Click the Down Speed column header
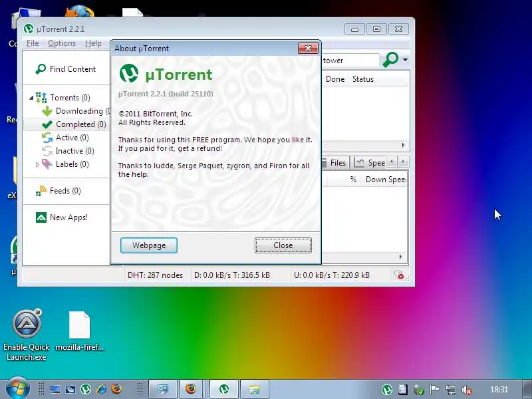Image resolution: width=532 pixels, height=399 pixels. (384, 180)
